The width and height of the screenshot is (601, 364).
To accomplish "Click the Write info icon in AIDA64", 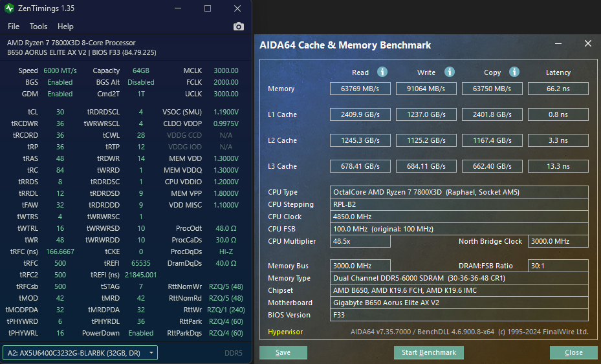I will 449,72.
